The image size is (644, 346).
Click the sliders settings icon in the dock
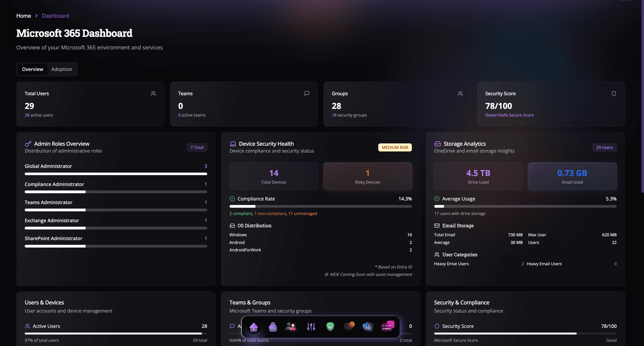[311, 327]
